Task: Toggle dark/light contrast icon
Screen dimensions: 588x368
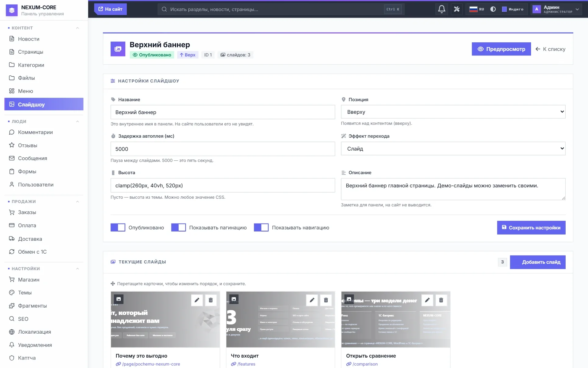Action: pyautogui.click(x=493, y=9)
